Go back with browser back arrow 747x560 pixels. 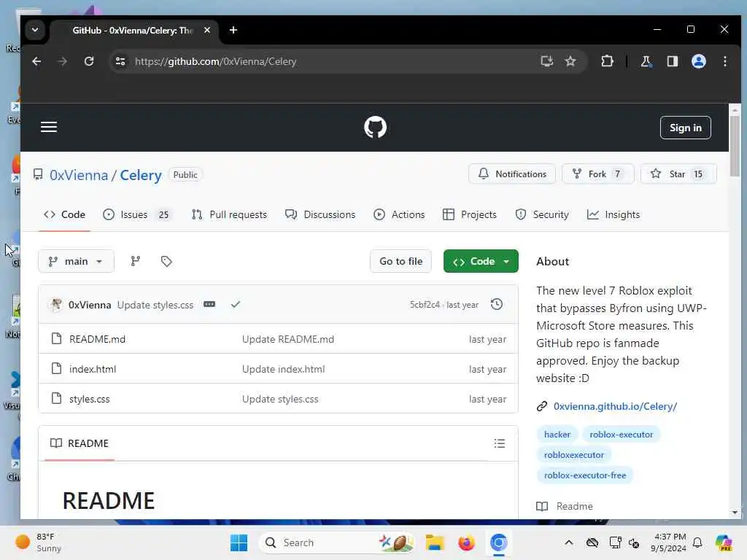pyautogui.click(x=36, y=61)
